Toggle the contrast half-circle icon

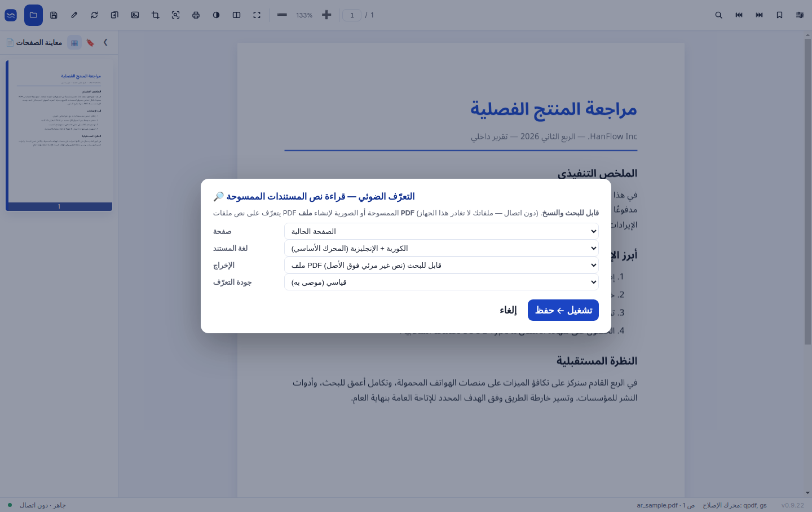coord(216,15)
